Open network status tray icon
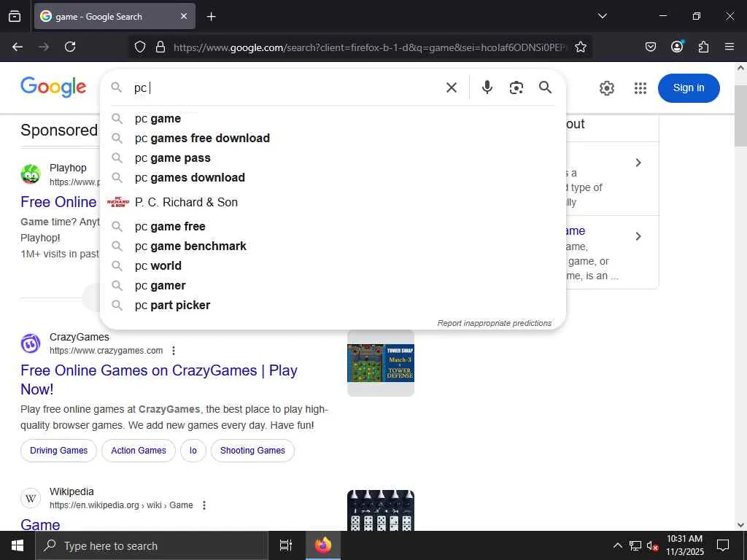This screenshot has width=747, height=560. [x=635, y=545]
